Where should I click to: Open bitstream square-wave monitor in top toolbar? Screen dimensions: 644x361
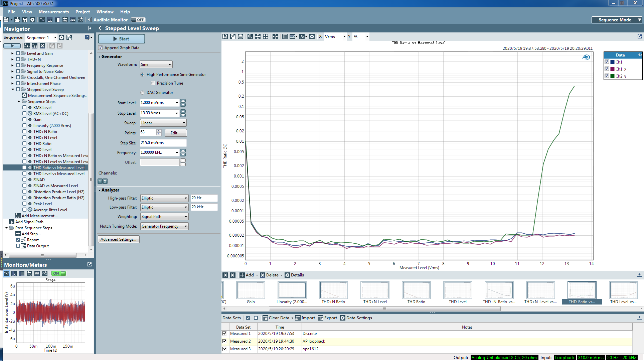(73, 20)
